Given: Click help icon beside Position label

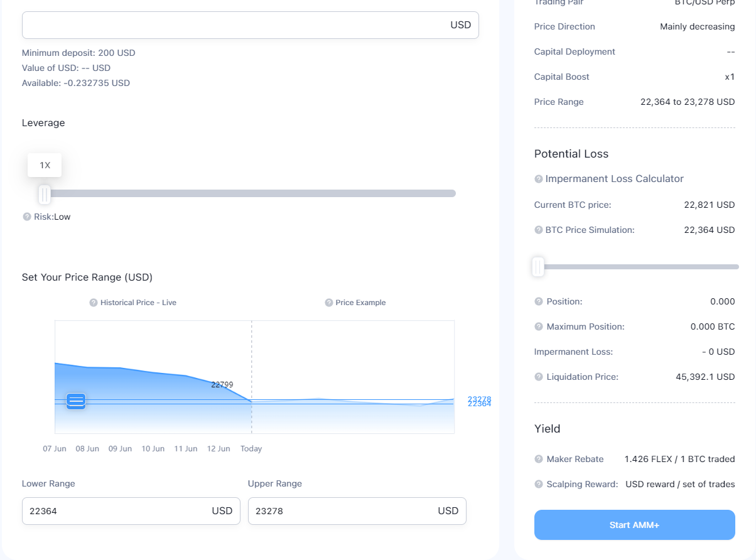Looking at the screenshot, I should (539, 302).
